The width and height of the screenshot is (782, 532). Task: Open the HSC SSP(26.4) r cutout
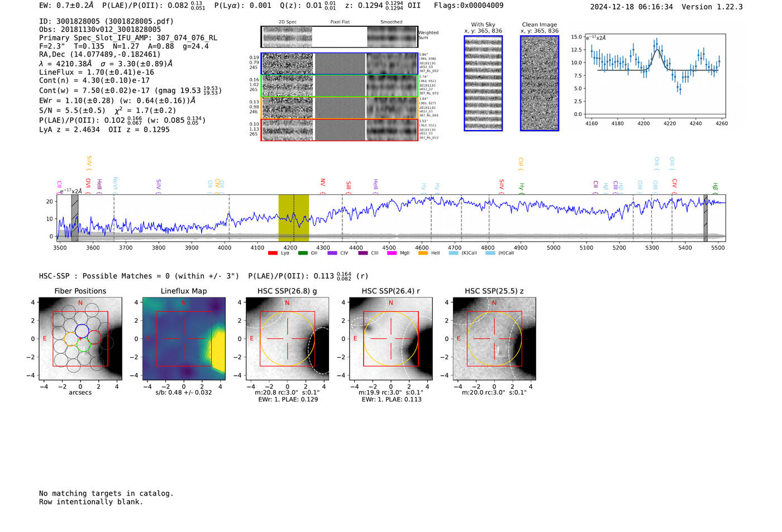391,339
